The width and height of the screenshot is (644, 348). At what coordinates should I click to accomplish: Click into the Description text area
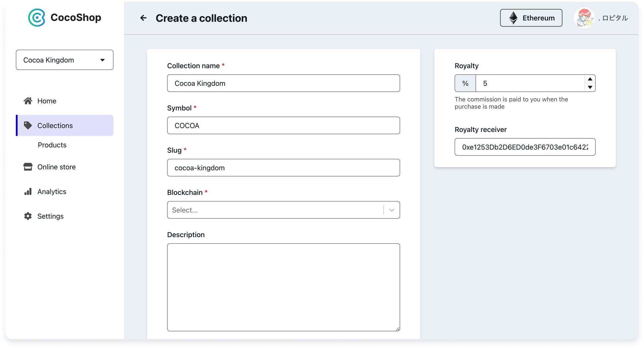tap(283, 287)
